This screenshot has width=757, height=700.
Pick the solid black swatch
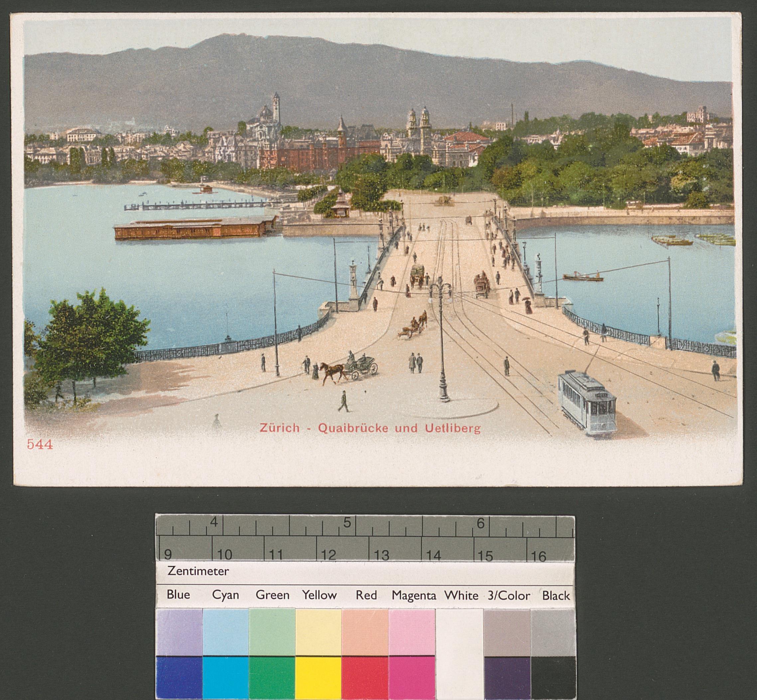point(553,678)
